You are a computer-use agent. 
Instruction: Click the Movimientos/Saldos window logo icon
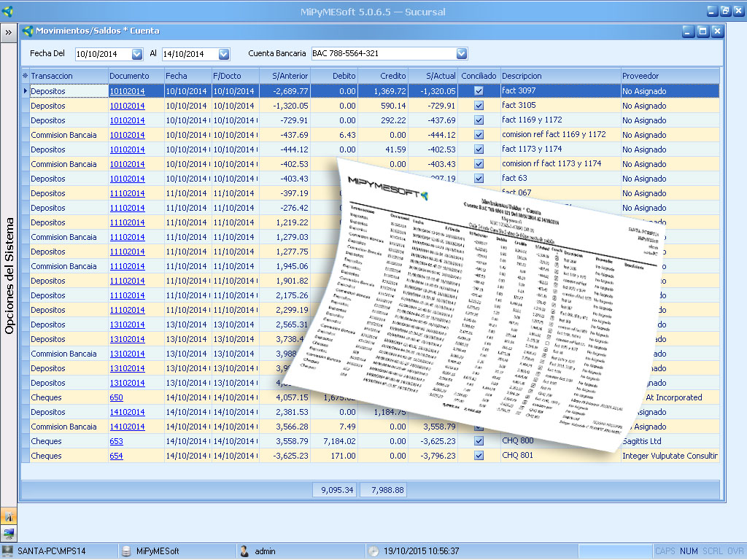[28, 31]
